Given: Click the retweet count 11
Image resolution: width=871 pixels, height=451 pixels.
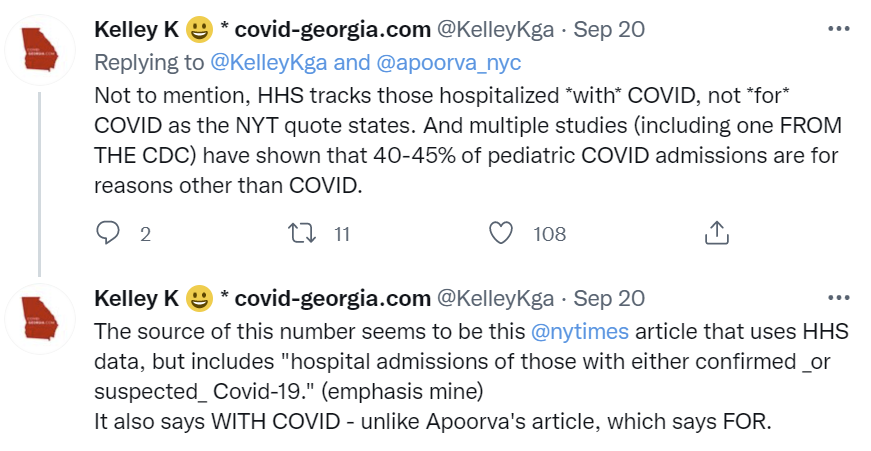Looking at the screenshot, I should pos(342,234).
